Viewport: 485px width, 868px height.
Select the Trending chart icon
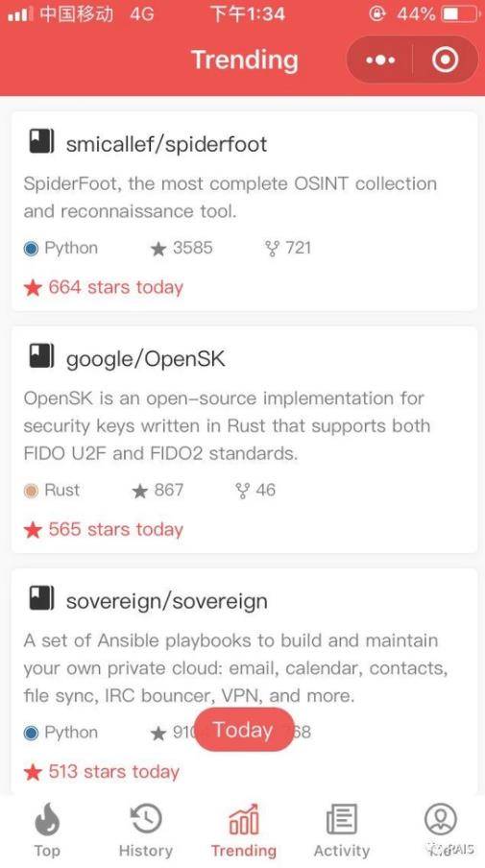pos(244,819)
